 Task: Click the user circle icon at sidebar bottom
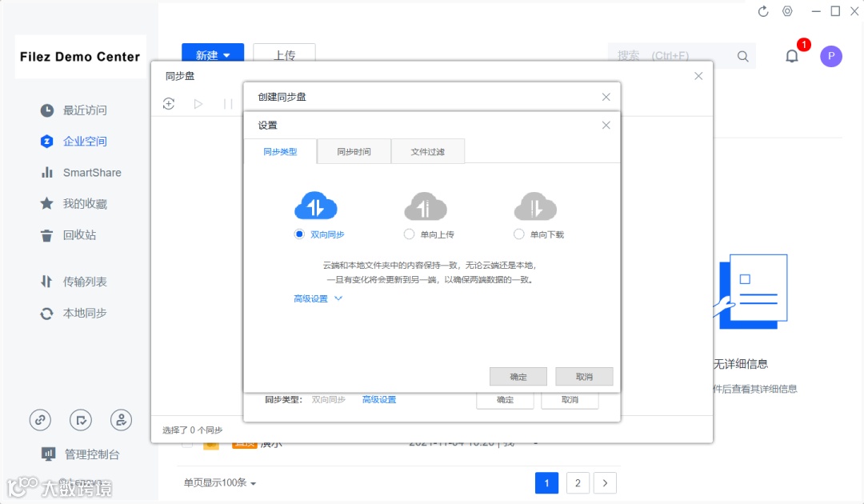point(121,420)
